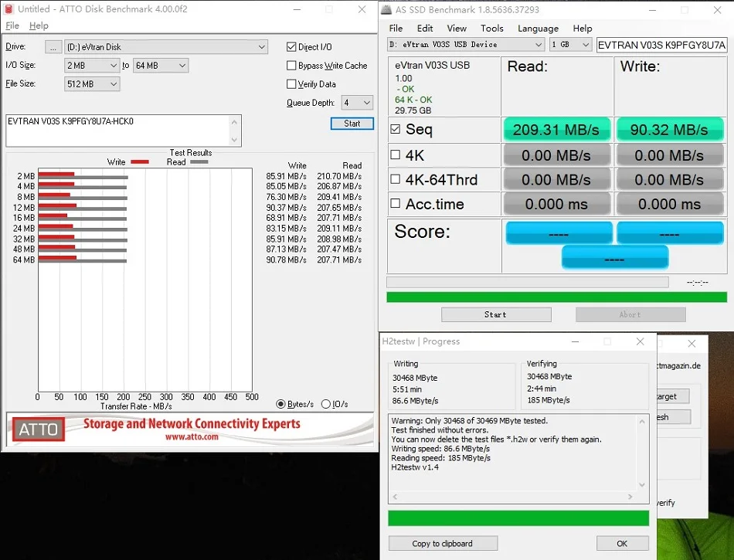The image size is (734, 560).
Task: Click the 64 MB write value 90.78 MB/s
Action: tap(287, 260)
